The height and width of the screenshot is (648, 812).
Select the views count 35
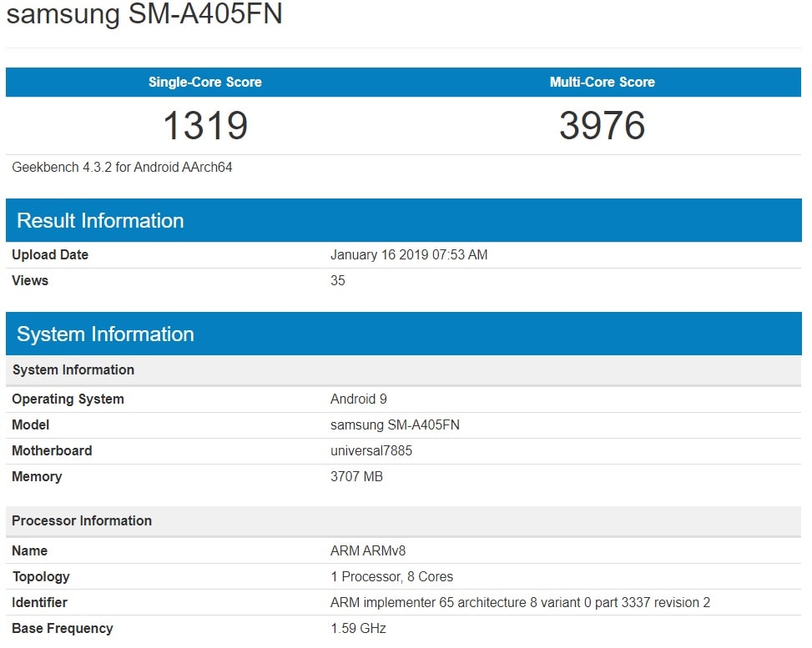[338, 280]
